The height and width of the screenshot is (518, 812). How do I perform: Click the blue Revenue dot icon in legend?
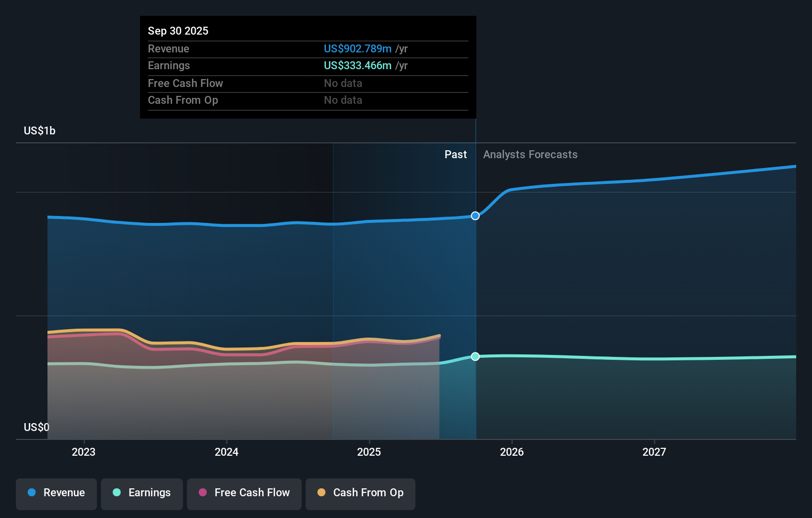point(32,493)
